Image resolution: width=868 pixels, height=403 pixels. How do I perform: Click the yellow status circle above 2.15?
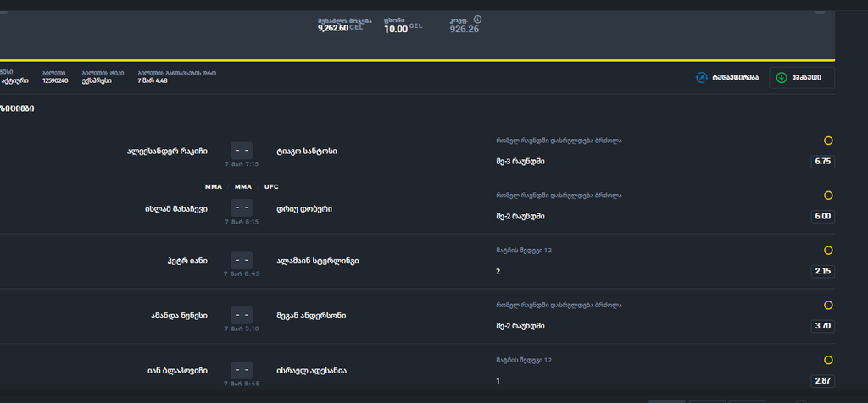(x=828, y=251)
